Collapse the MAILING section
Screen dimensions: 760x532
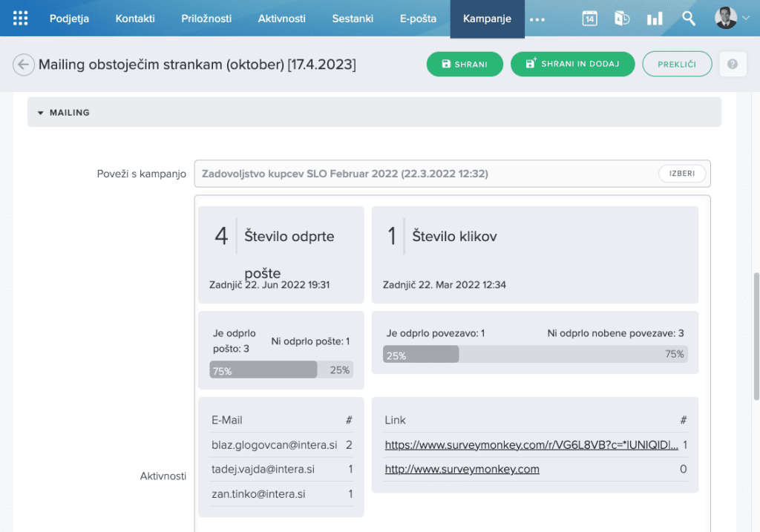[41, 113]
